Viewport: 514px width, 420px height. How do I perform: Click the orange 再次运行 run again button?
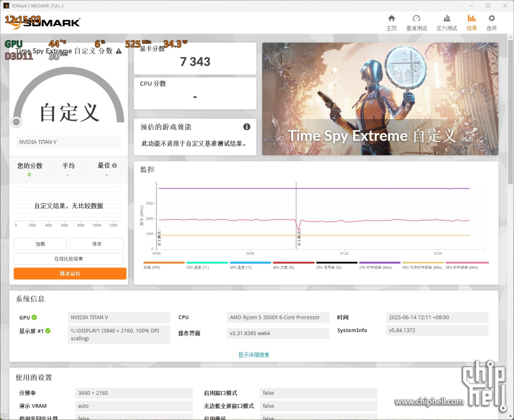[70, 274]
